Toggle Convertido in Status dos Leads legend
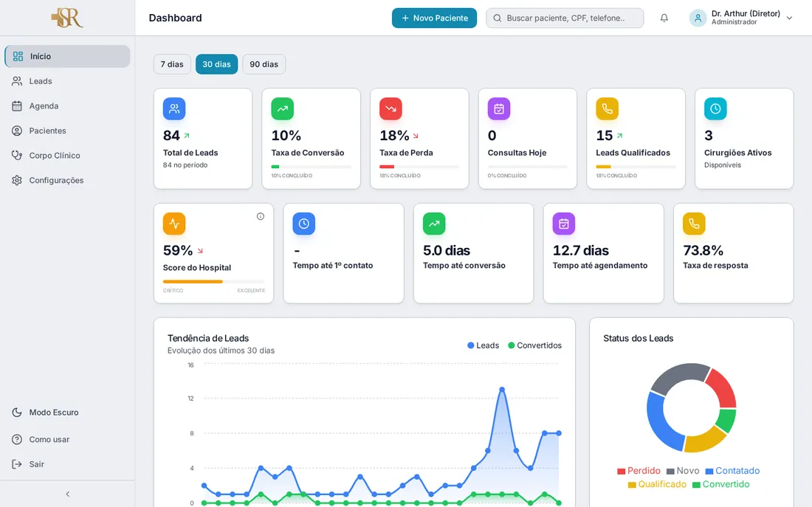 (x=721, y=484)
